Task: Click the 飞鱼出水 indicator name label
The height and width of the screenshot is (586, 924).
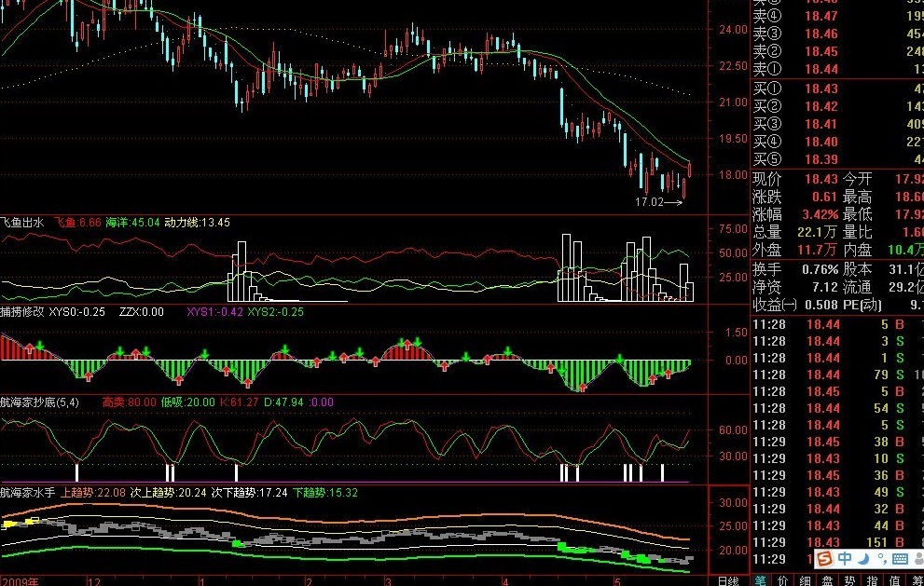Action: pyautogui.click(x=22, y=223)
